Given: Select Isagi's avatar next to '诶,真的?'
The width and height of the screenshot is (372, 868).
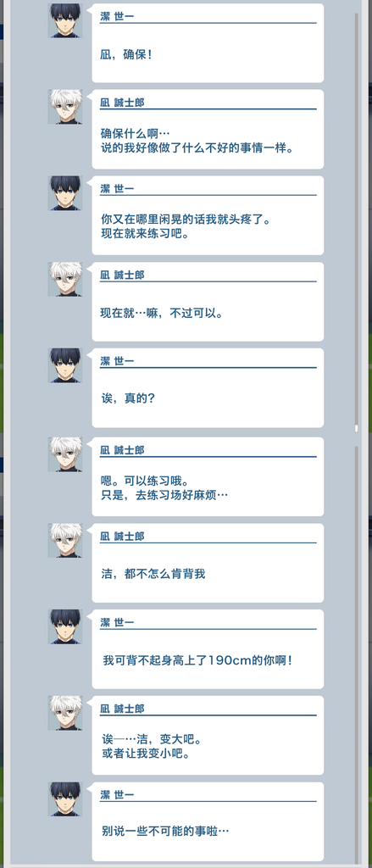Looking at the screenshot, I should pos(65,365).
